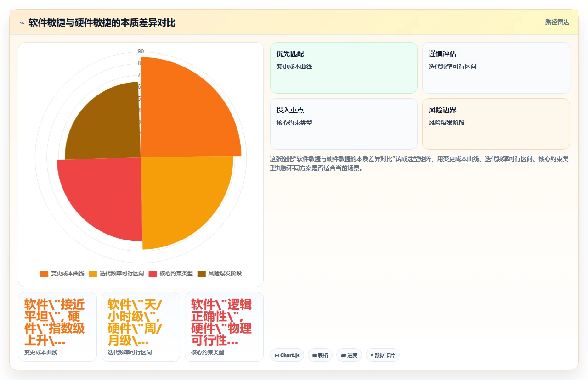This screenshot has width=588, height=380.
Task: Open the 优先匹配 card
Action: [x=344, y=68]
